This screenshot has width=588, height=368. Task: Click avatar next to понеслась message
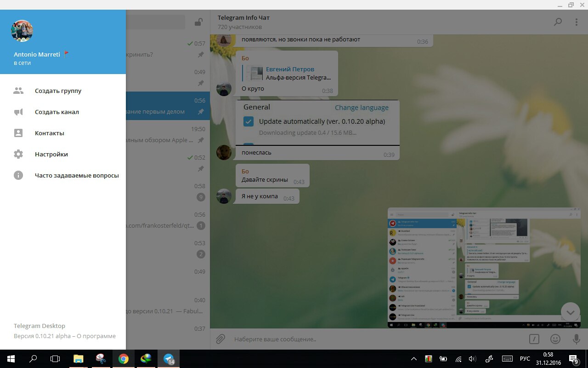(x=224, y=152)
